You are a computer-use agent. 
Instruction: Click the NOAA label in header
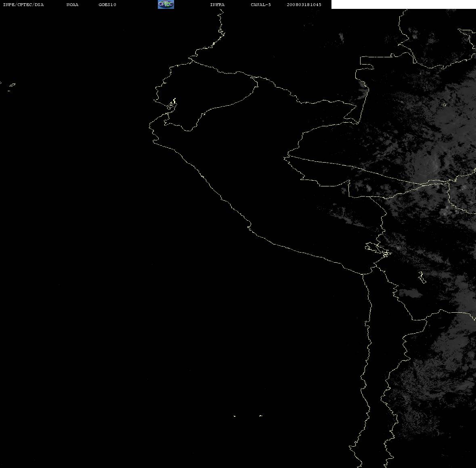(72, 4)
